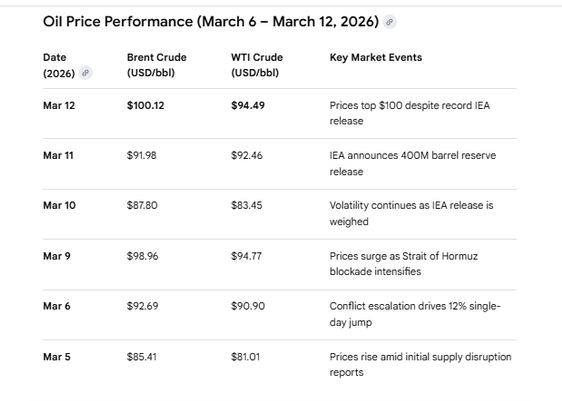Click the Mar 5 row date
562x401 pixels.
57,357
